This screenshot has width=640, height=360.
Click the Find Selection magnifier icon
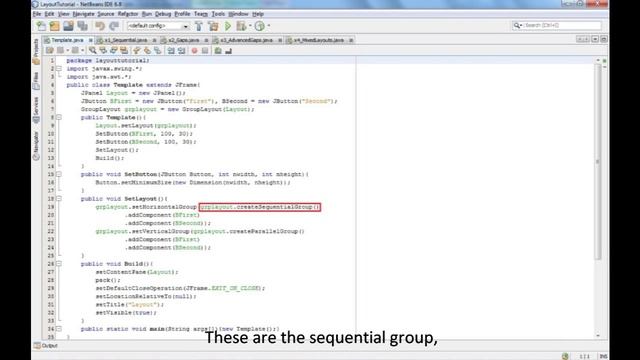[x=93, y=51]
